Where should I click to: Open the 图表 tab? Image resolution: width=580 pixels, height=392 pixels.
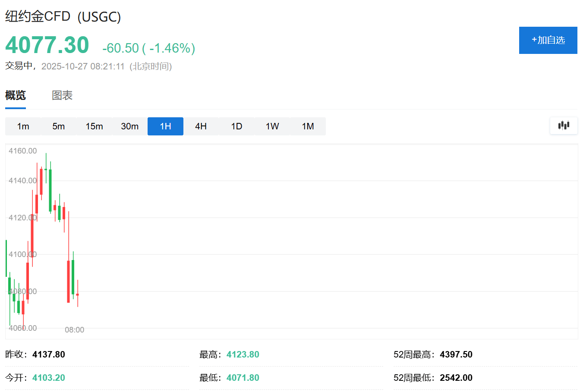[62, 95]
